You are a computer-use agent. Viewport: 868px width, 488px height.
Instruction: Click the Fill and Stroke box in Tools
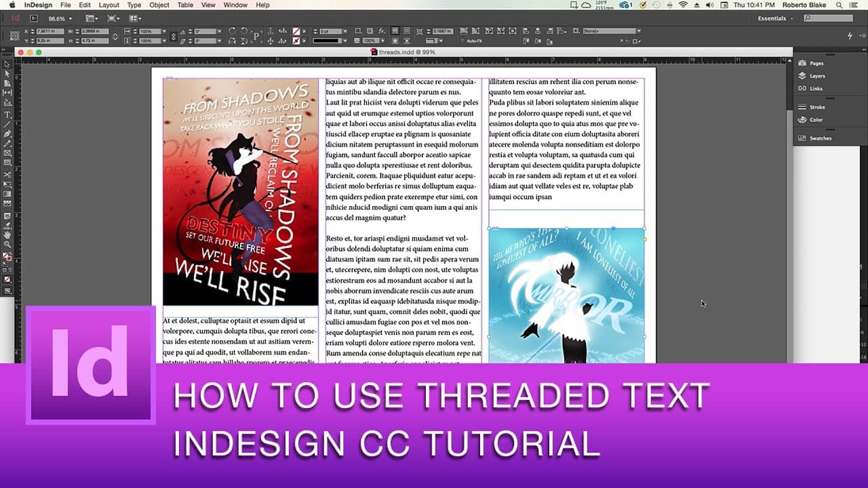pos(7,257)
